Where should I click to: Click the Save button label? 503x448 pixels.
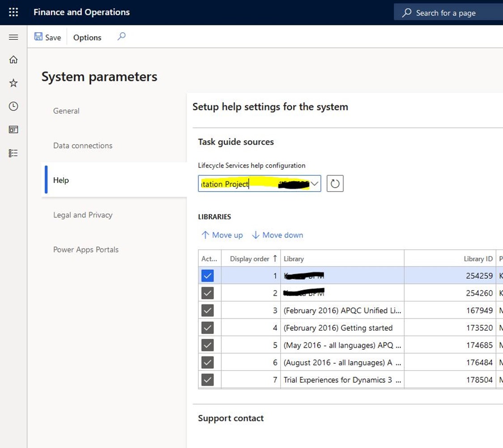(53, 38)
